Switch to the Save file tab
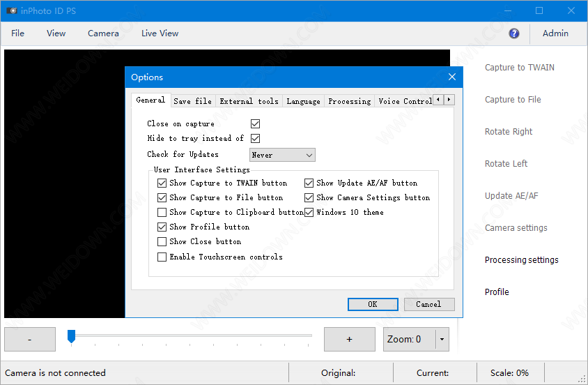Image resolution: width=588 pixels, height=385 pixels. point(193,101)
